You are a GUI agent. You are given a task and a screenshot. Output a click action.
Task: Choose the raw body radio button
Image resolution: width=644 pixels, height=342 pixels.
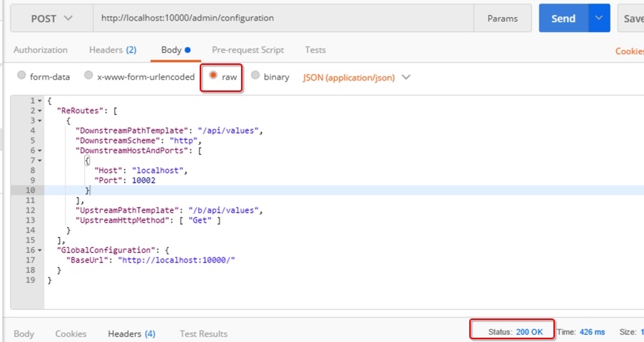[213, 75]
